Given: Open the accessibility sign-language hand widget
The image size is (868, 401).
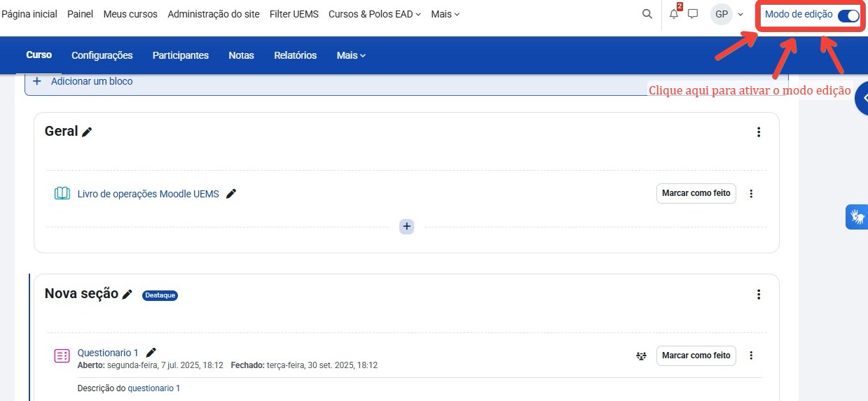Looking at the screenshot, I should pyautogui.click(x=857, y=217).
